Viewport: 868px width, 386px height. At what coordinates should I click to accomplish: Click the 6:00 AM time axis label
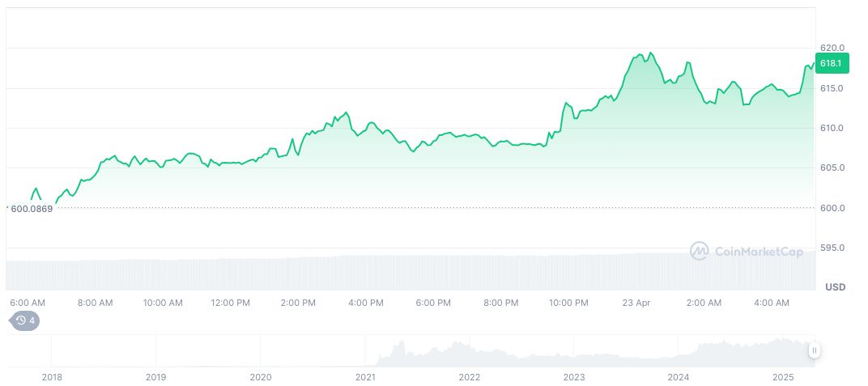pyautogui.click(x=28, y=303)
